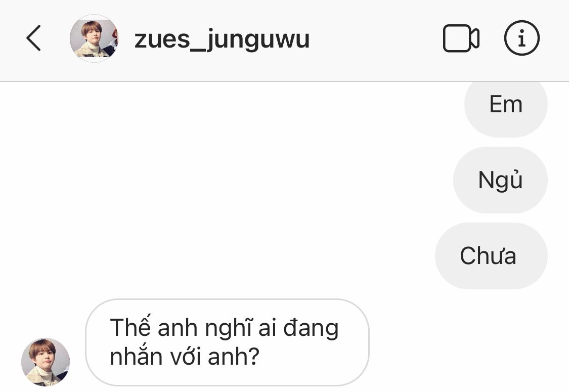Click the camera-shaped video chat icon
This screenshot has height=392, width=569.
coord(461,38)
